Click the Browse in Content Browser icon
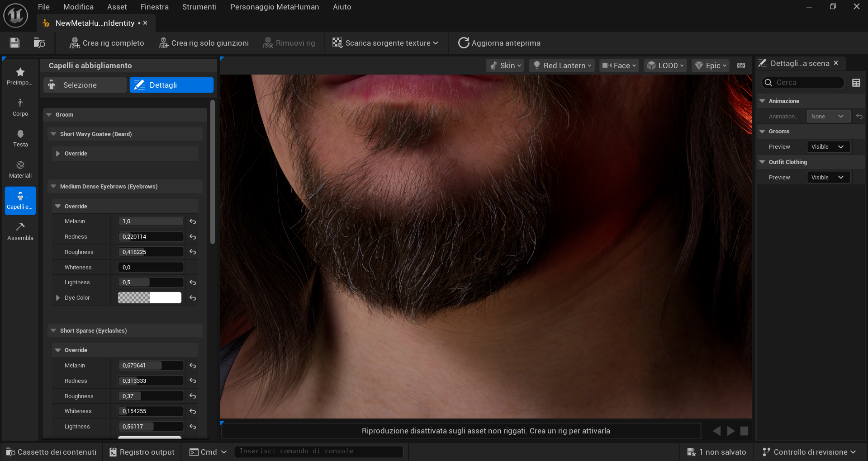The width and height of the screenshot is (868, 461). point(39,43)
